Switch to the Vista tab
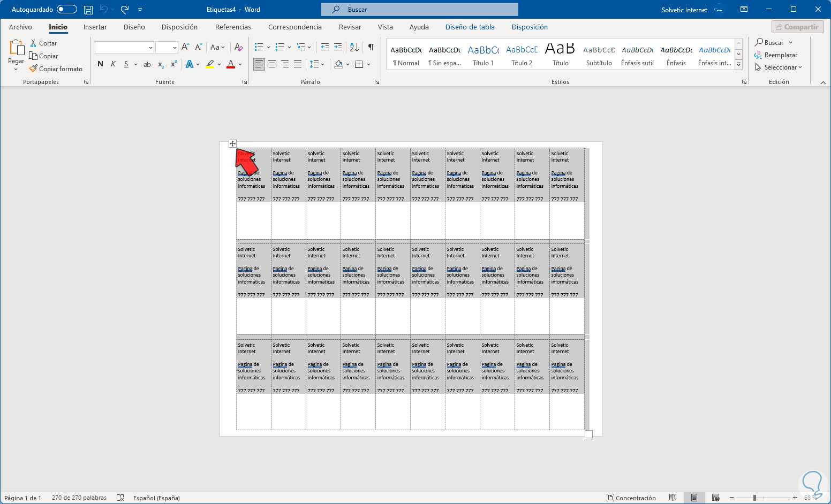831x504 pixels. (386, 27)
